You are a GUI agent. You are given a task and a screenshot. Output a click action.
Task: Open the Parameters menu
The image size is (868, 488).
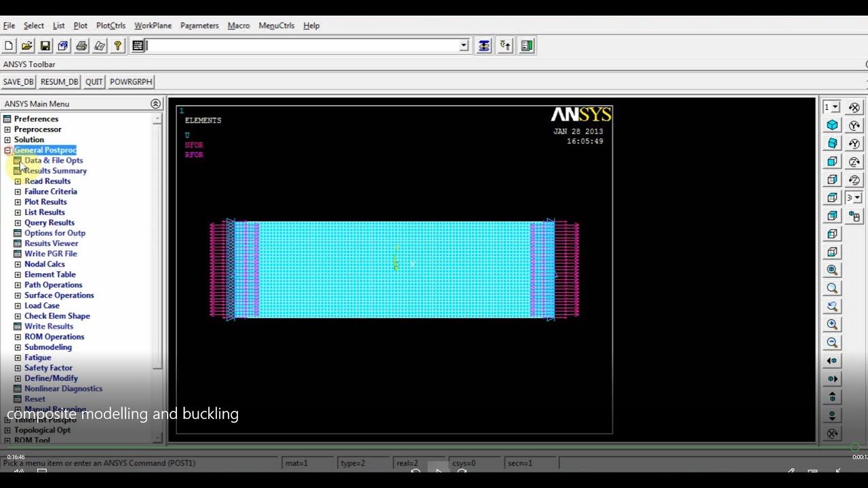tap(199, 26)
